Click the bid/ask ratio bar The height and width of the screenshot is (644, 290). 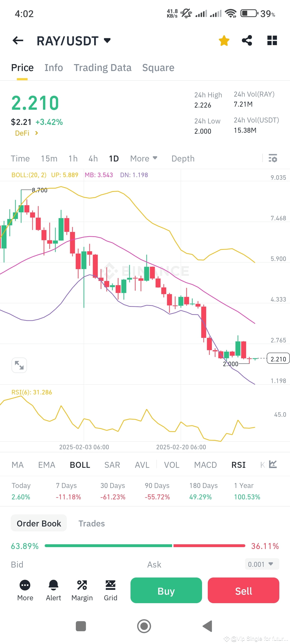(145, 546)
